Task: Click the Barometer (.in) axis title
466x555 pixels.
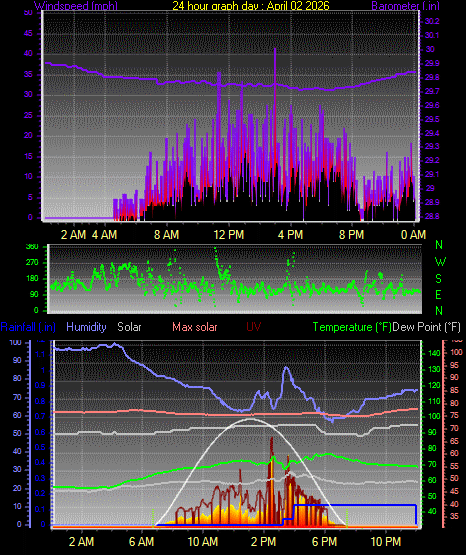Action: (x=405, y=6)
